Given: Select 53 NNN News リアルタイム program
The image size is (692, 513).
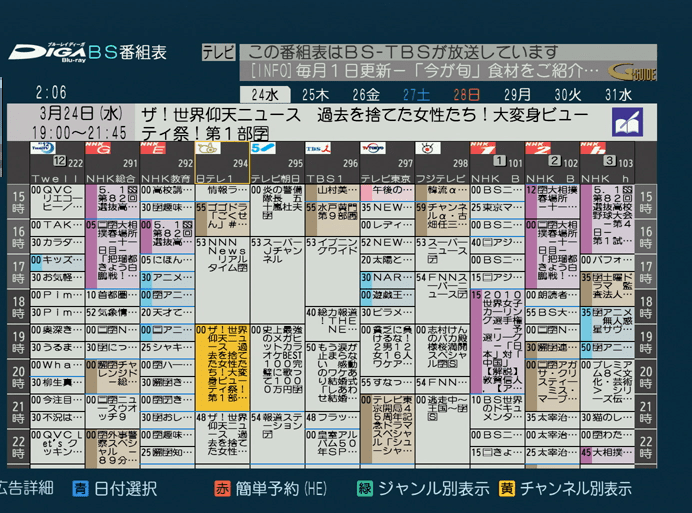Looking at the screenshot, I should point(222,281).
